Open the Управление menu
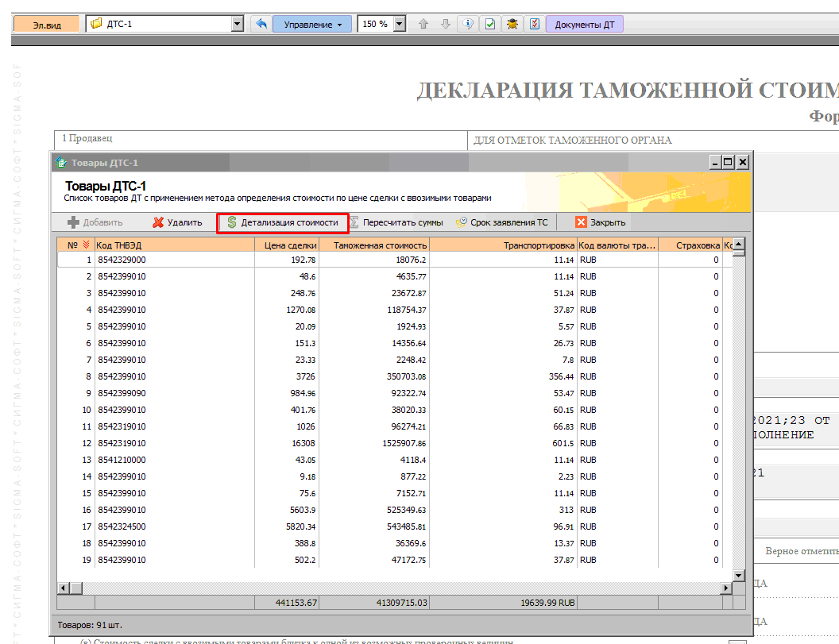The image size is (839, 644). pos(312,25)
